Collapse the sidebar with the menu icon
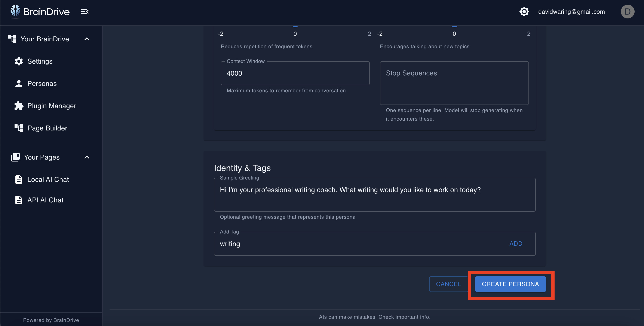Viewport: 644px width, 326px height. pyautogui.click(x=85, y=12)
